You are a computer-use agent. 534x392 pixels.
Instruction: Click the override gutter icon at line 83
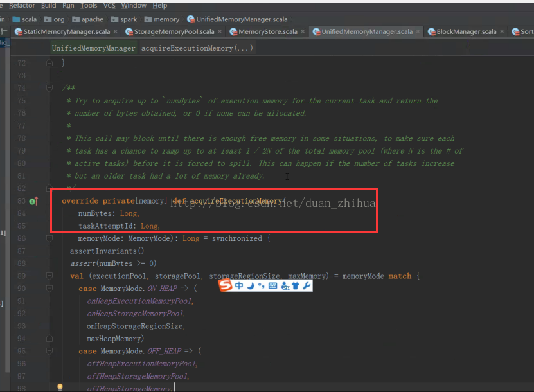point(33,201)
